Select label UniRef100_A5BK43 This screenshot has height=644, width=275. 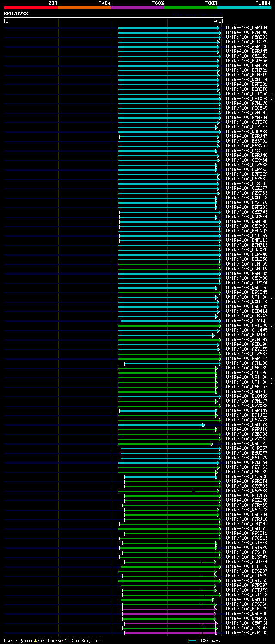[247, 316]
